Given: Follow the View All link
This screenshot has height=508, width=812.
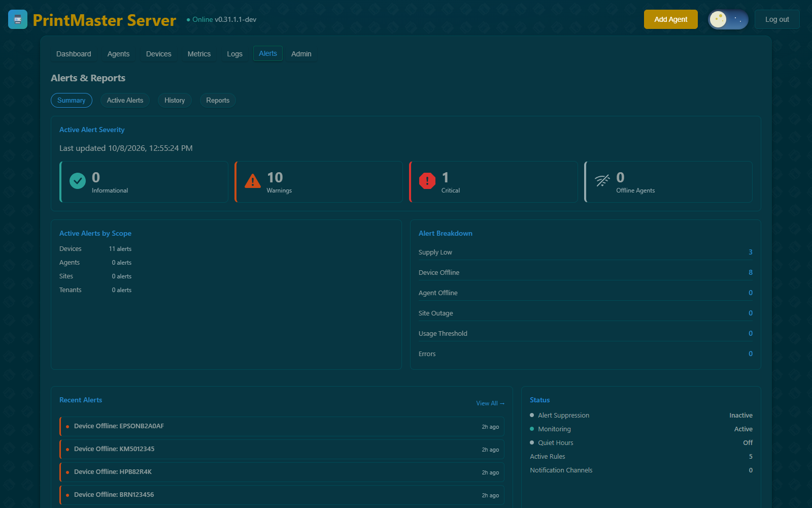Looking at the screenshot, I should (x=490, y=403).
